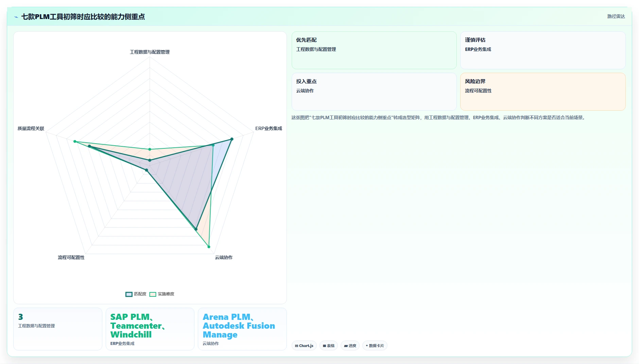This screenshot has height=364, width=639.
Task: Select the stat card showing 3
Action: [x=58, y=329]
